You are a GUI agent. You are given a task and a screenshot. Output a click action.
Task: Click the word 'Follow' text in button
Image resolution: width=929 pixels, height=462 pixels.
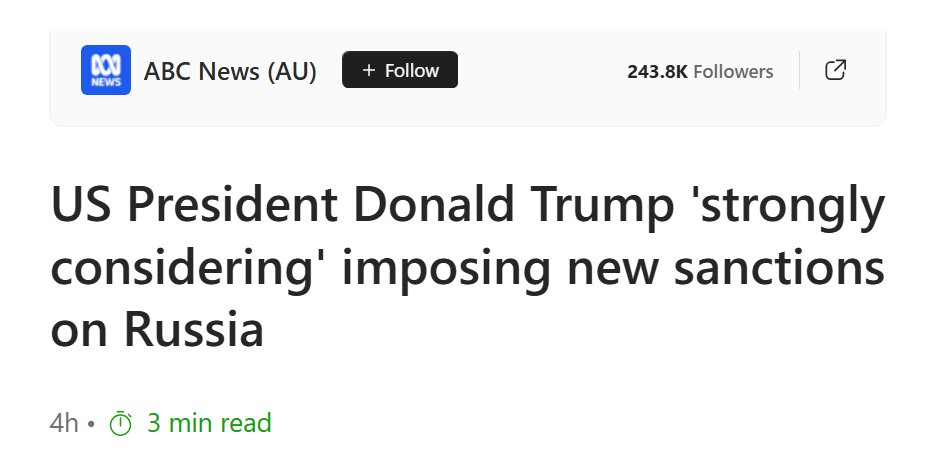pyautogui.click(x=412, y=70)
